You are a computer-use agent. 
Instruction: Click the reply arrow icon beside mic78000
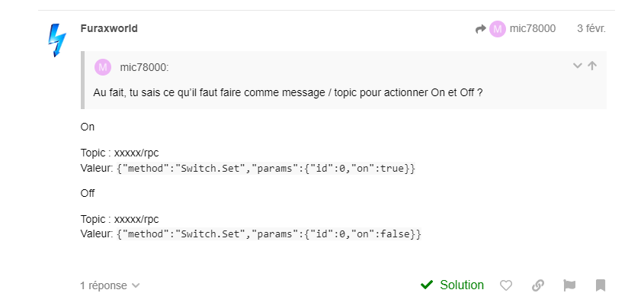481,29
